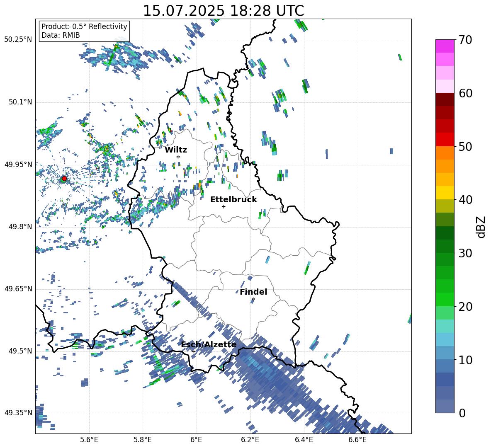This screenshot has width=491, height=448.
Task: Click the 5.8°E longitude label
Action: tap(143, 440)
